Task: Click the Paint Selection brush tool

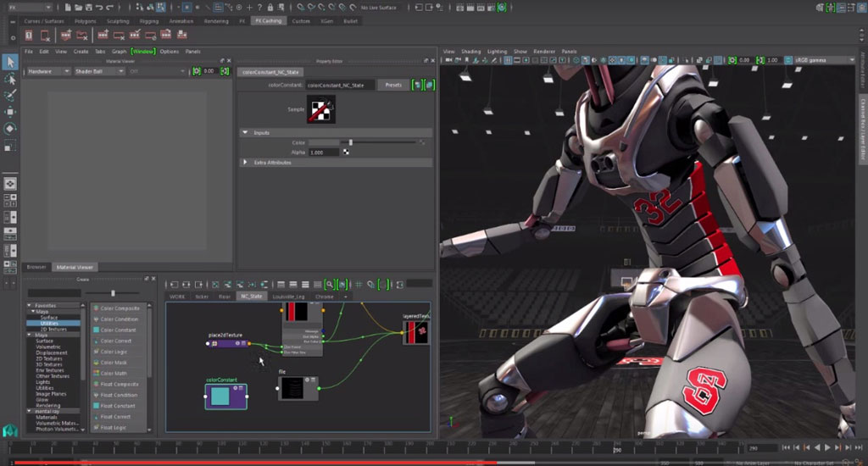Action: tap(10, 95)
